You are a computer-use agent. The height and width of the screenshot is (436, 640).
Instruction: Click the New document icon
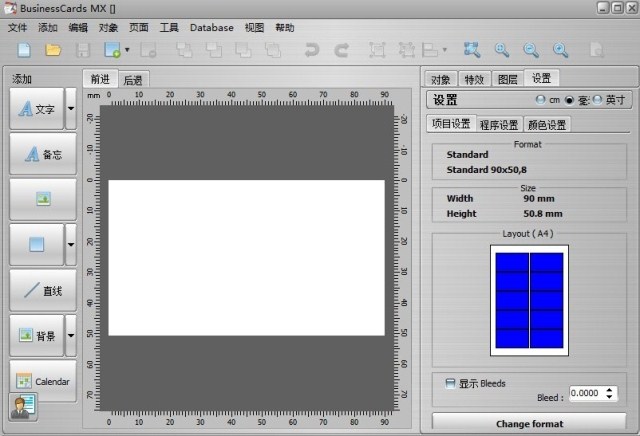pyautogui.click(x=24, y=50)
